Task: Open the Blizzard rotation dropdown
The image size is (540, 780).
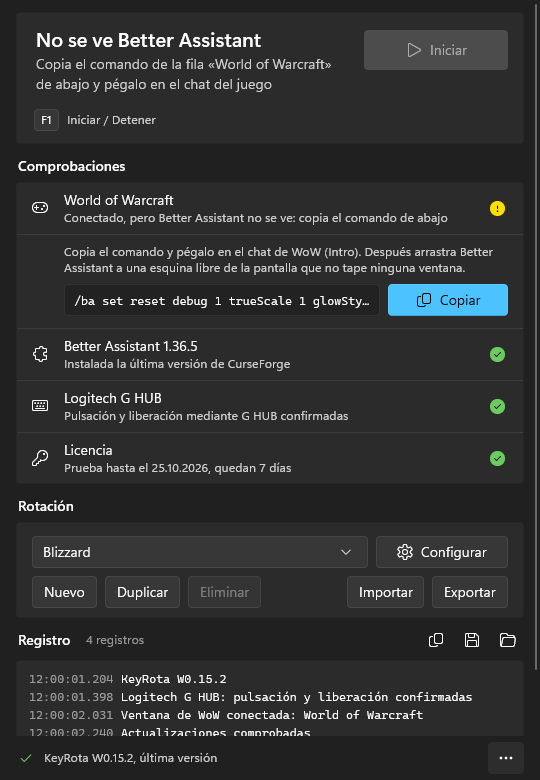Action: click(200, 552)
